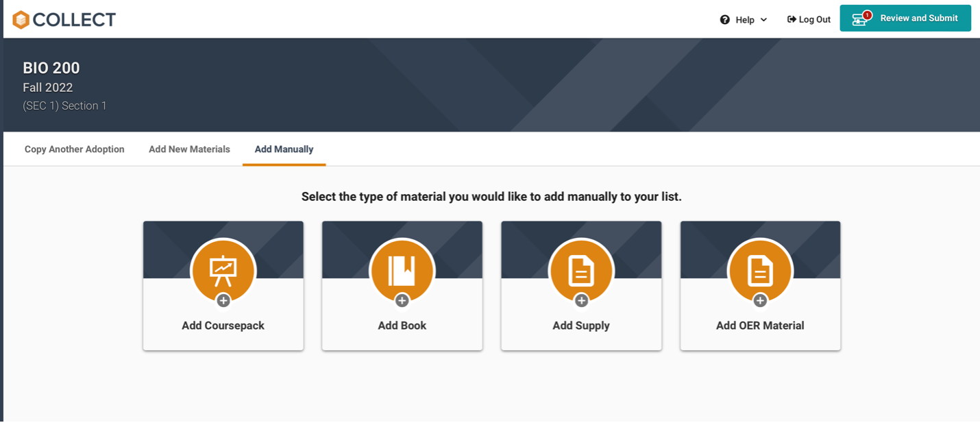Switch to the Add New Materials tab
The height and width of the screenshot is (425, 980).
tap(189, 149)
